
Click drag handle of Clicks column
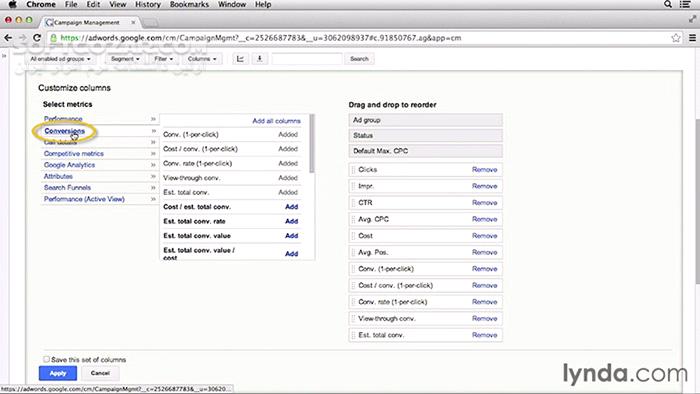pos(354,170)
